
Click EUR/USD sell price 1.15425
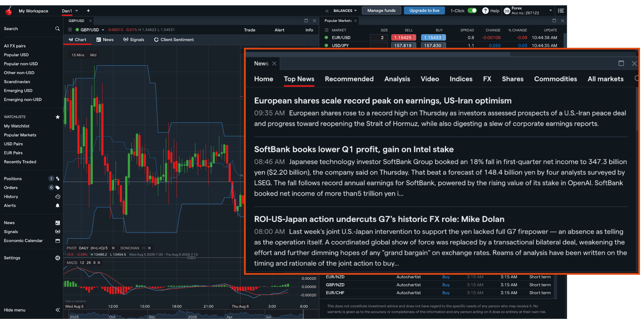403,38
